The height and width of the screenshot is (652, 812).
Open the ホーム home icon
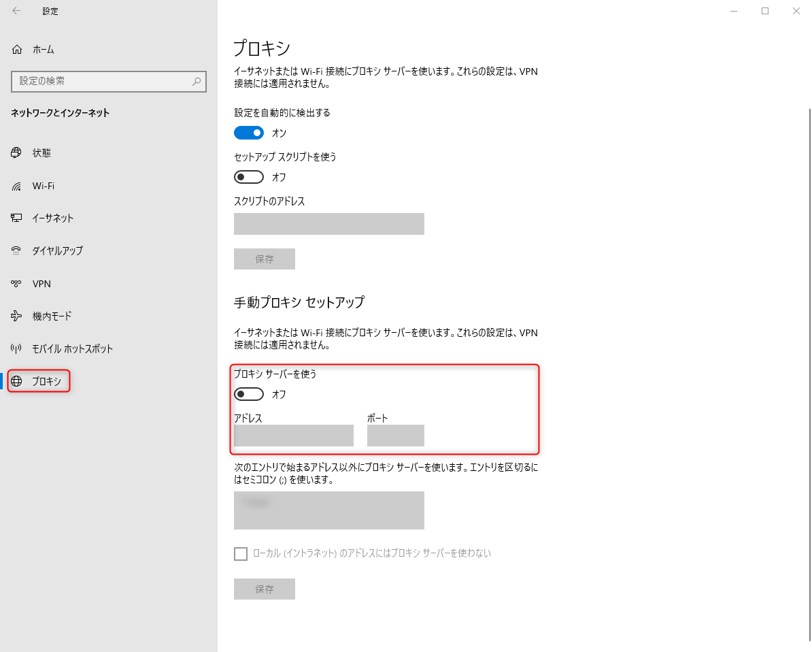pos(17,50)
